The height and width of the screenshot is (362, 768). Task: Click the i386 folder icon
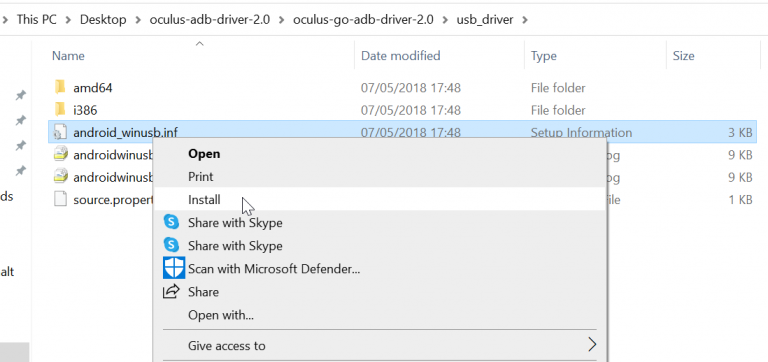point(60,110)
